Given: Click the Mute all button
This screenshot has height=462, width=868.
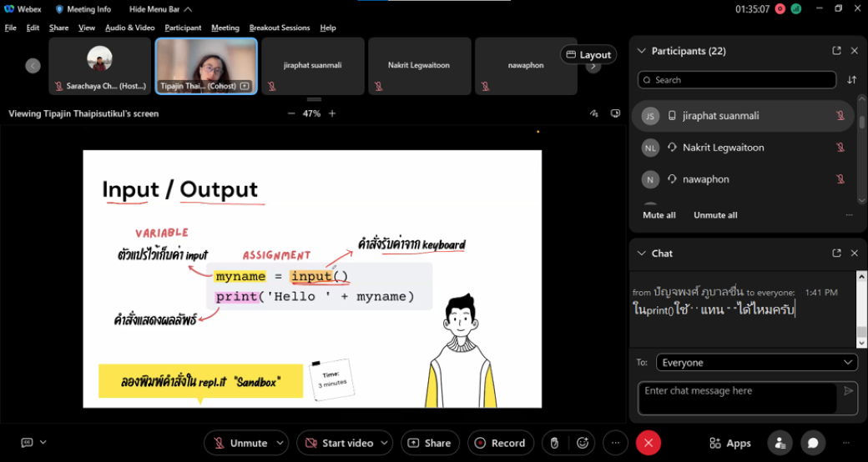Looking at the screenshot, I should (x=659, y=215).
